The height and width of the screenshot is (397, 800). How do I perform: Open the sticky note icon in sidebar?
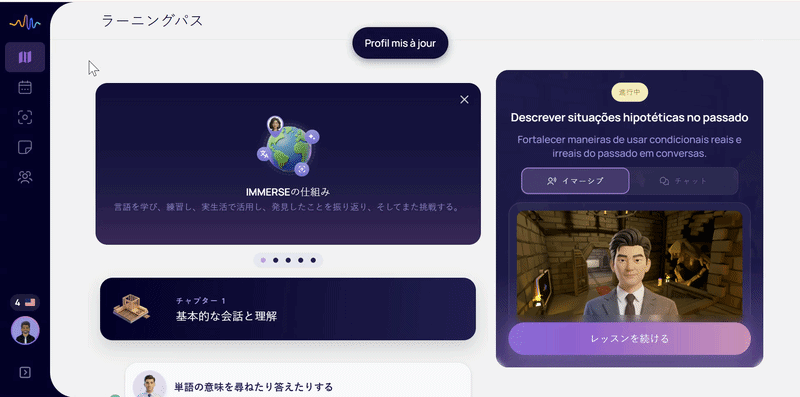coord(25,147)
